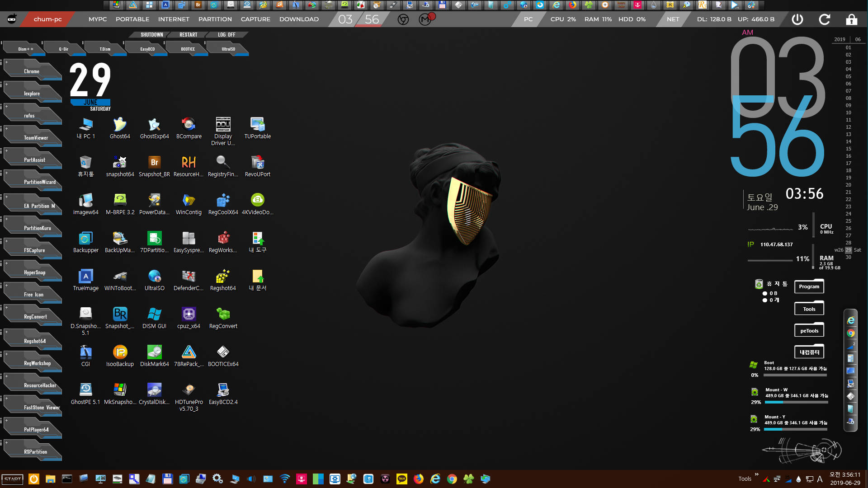Click Chrome icon in taskbar

pos(452,479)
